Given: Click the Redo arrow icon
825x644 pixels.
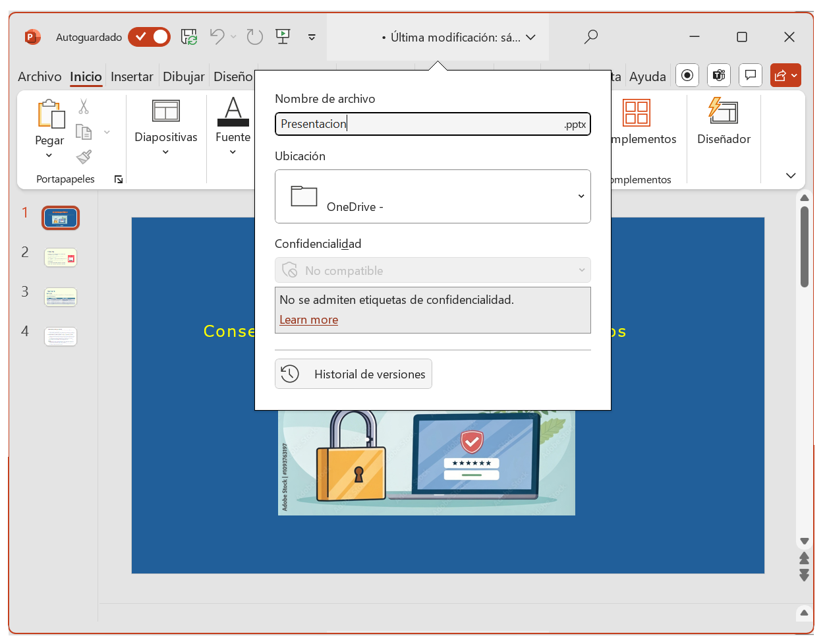Looking at the screenshot, I should (x=254, y=37).
